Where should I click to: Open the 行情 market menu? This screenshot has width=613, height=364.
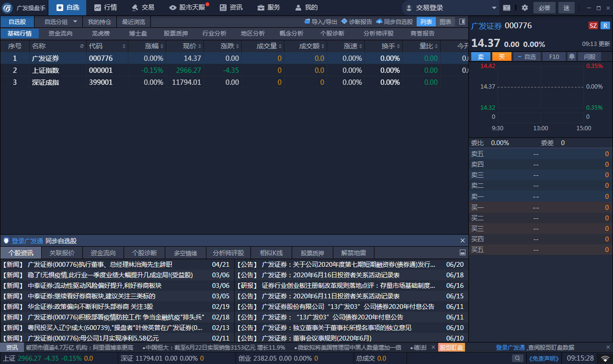coord(105,8)
